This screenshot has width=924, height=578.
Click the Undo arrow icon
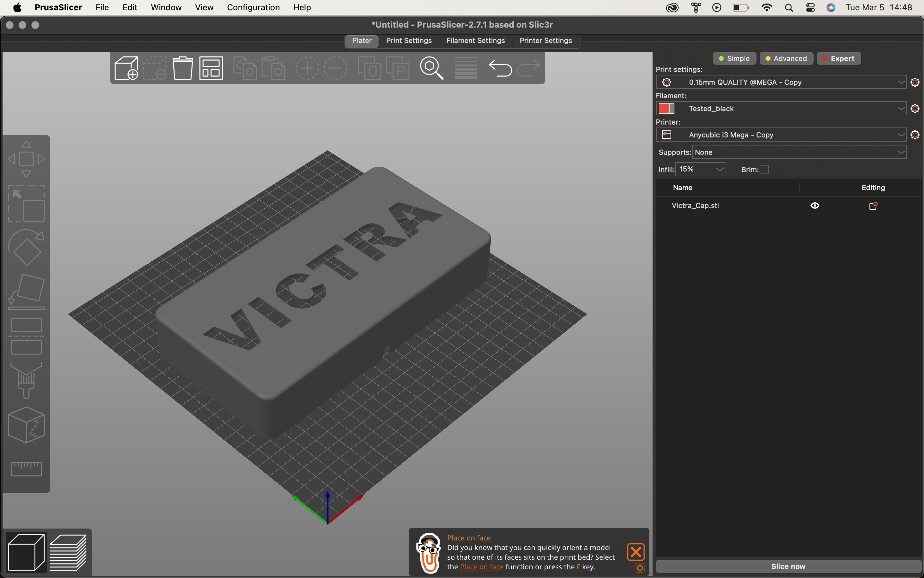click(500, 68)
